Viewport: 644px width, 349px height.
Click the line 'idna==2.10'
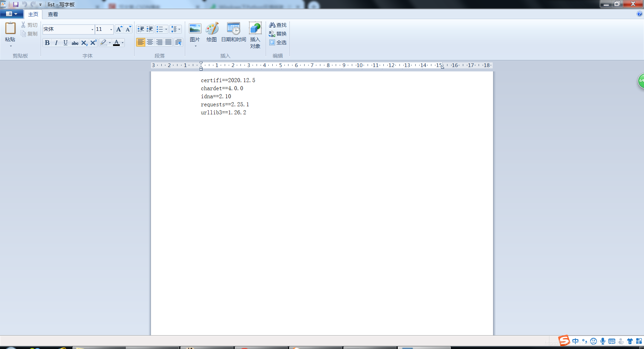point(216,97)
